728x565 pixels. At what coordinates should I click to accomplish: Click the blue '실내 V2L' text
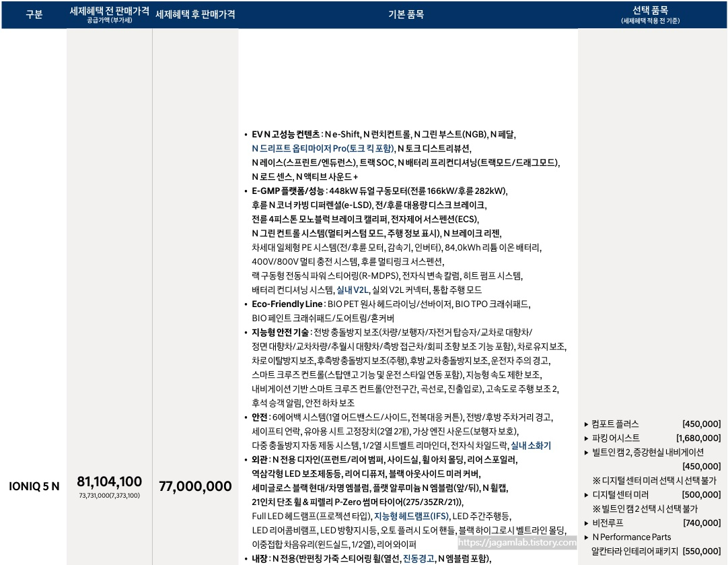click(x=353, y=290)
